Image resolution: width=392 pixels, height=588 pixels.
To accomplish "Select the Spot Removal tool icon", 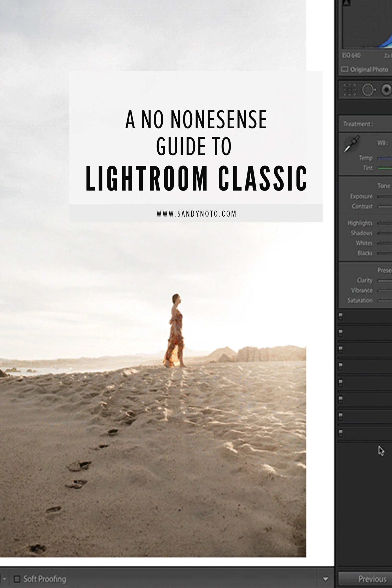I will [369, 90].
